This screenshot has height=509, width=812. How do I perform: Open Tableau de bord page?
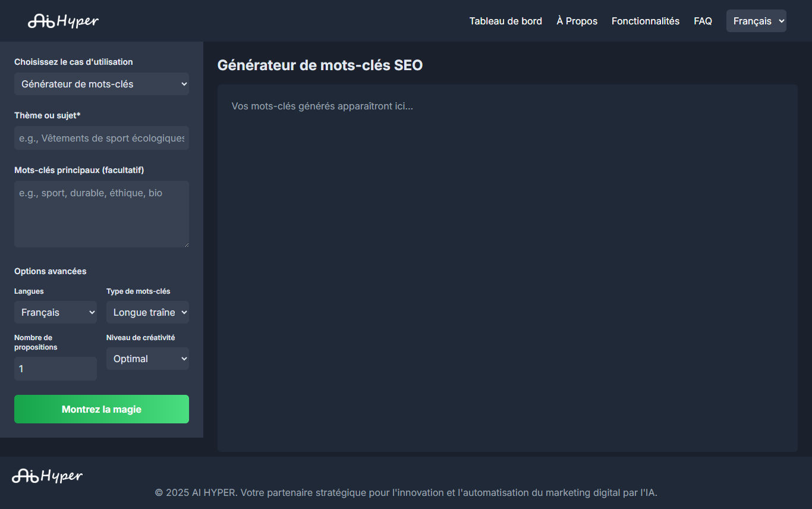[x=506, y=21]
